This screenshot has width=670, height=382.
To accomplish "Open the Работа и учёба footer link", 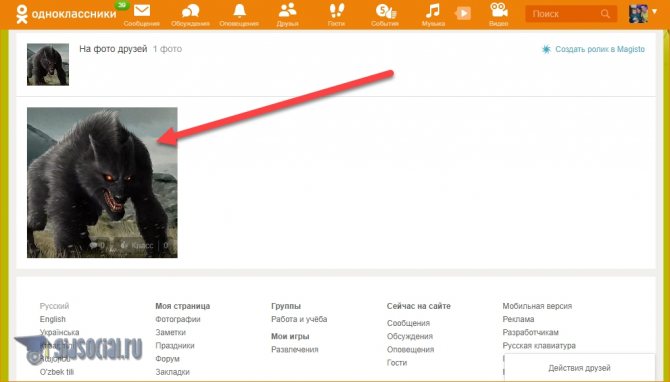I will (299, 319).
